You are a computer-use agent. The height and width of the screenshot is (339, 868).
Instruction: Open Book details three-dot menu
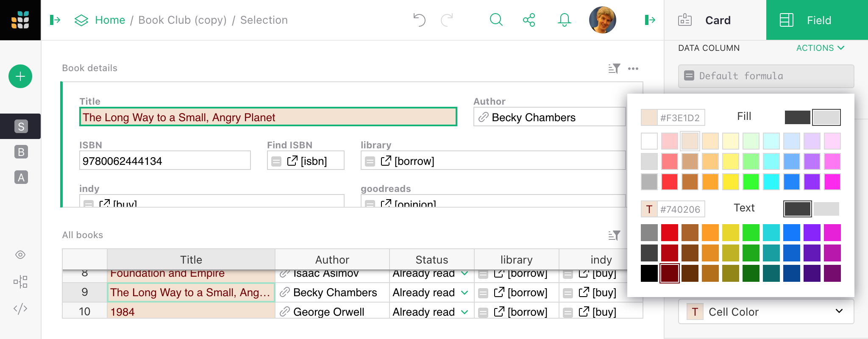coord(633,69)
